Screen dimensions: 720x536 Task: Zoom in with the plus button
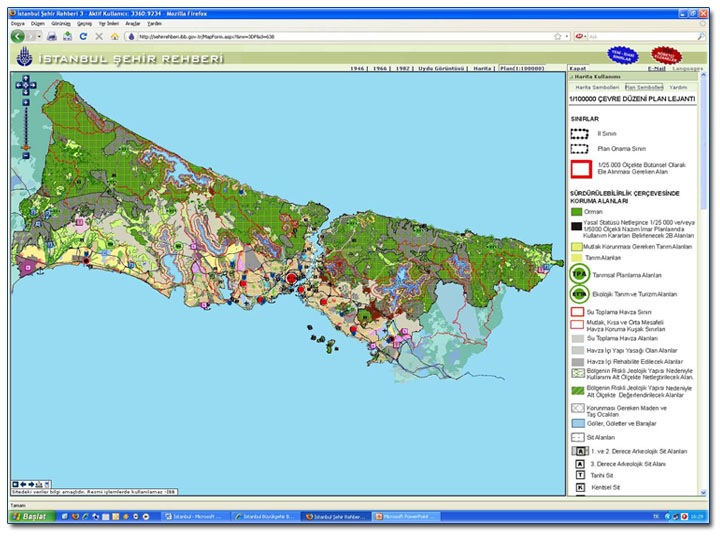[26, 102]
